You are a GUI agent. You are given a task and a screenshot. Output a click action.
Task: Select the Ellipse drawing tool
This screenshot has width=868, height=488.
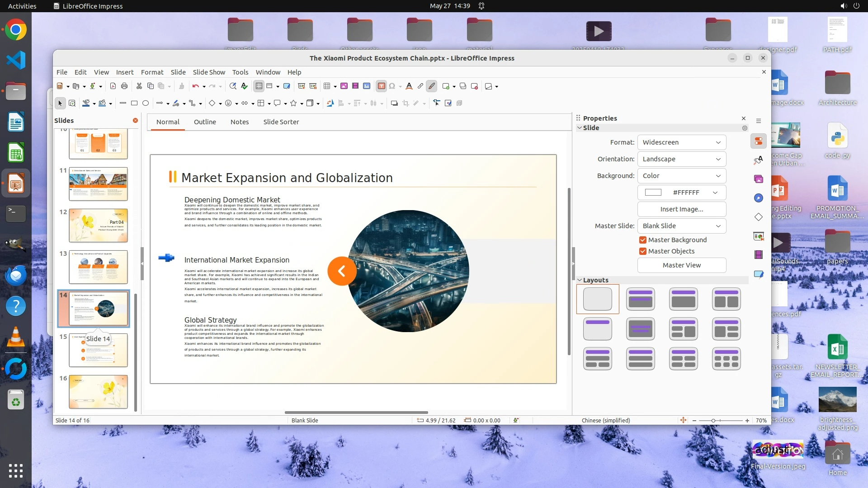point(146,103)
